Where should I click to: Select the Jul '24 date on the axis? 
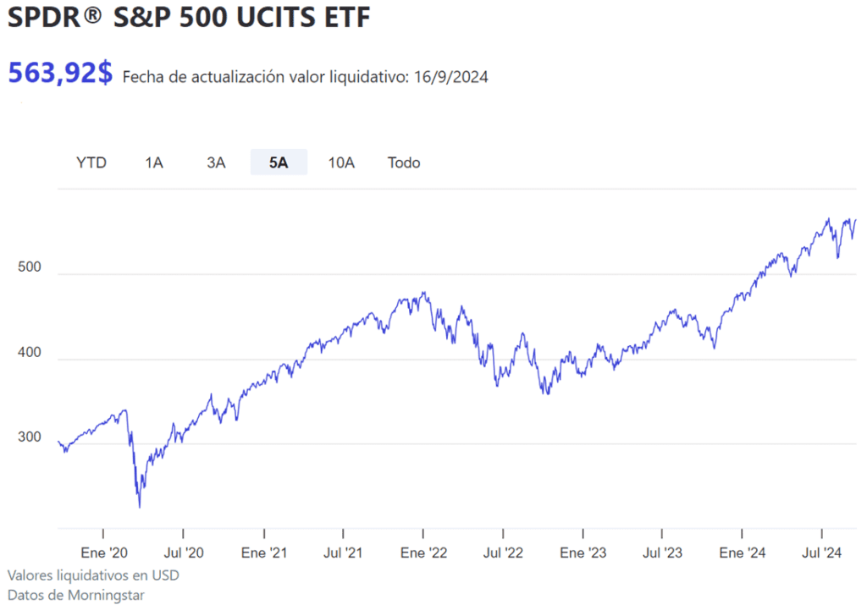[821, 553]
